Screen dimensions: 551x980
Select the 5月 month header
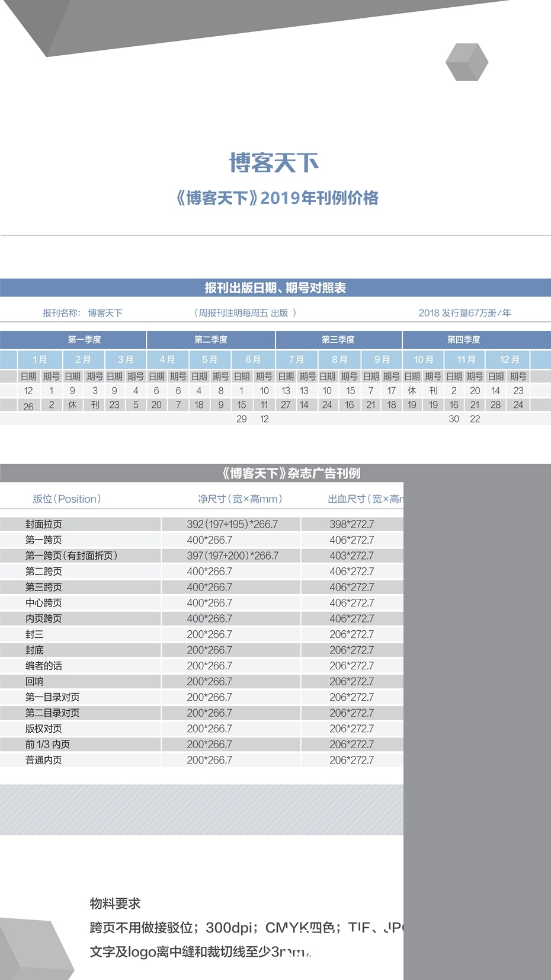tap(210, 359)
